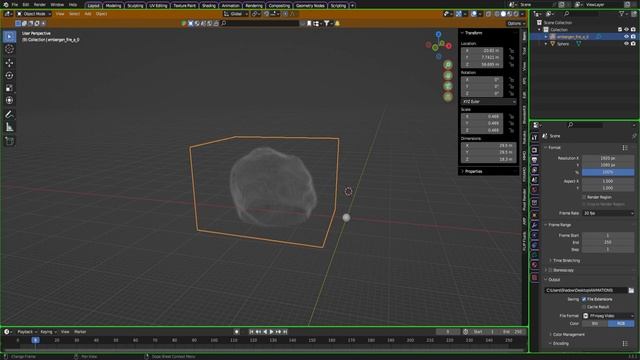Jump to the last frame
This screenshot has width=640, height=360.
[x=285, y=332]
